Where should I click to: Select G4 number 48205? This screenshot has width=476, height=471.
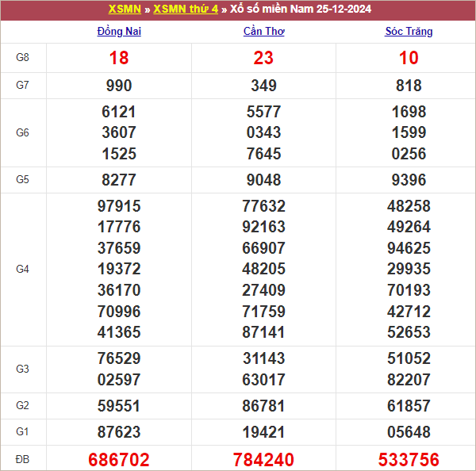(264, 269)
